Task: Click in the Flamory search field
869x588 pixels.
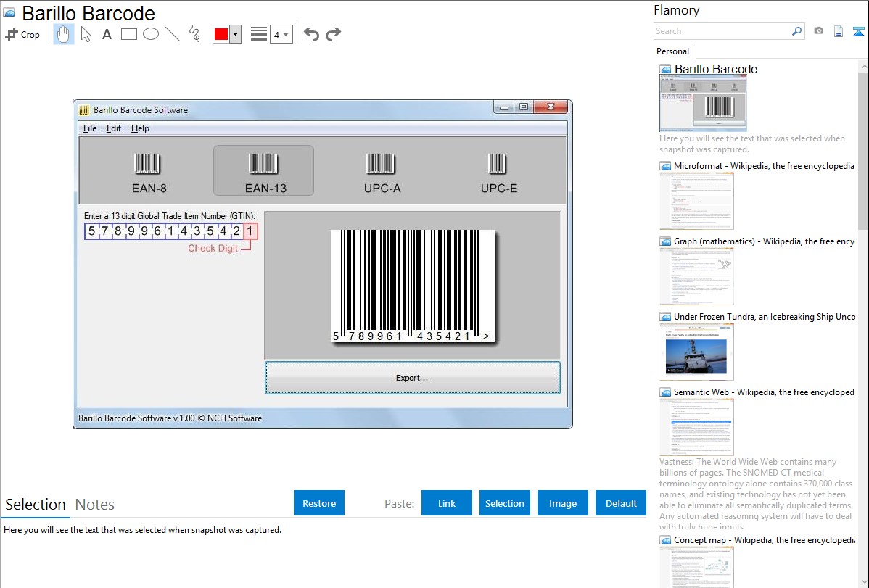Action: [x=722, y=31]
